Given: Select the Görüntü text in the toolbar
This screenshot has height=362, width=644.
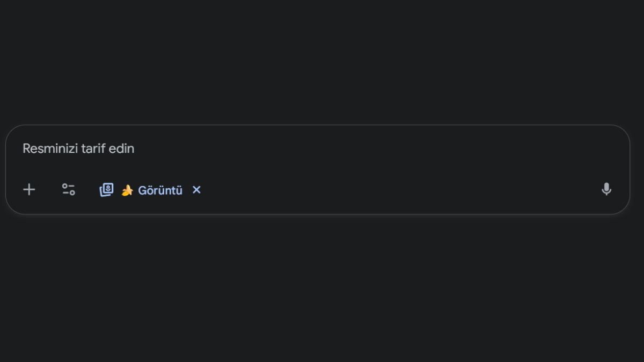Looking at the screenshot, I should pos(160,190).
